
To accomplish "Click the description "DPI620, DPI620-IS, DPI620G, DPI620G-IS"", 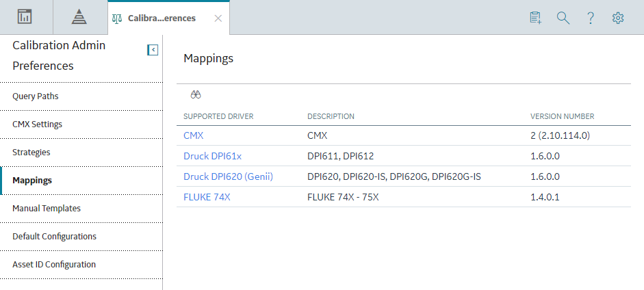I will [394, 176].
